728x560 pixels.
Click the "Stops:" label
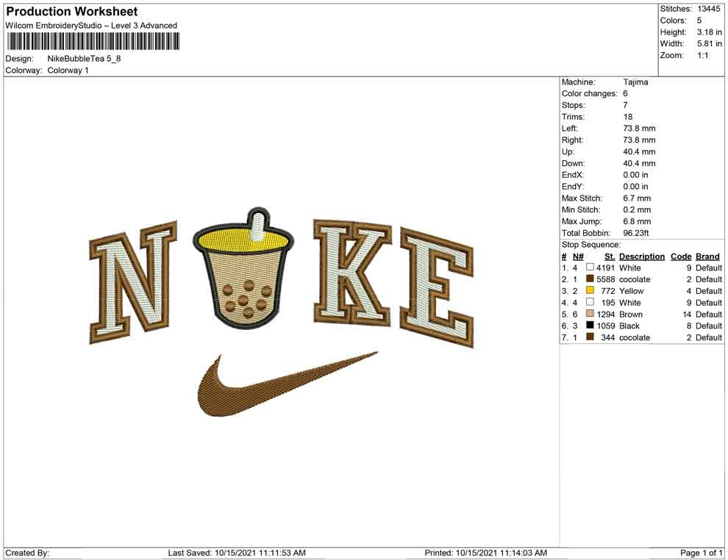click(574, 105)
